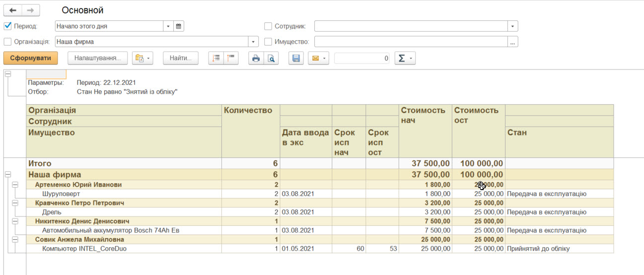Click the envelope icon to email report
The width and height of the screenshot is (644, 275).
(x=315, y=59)
